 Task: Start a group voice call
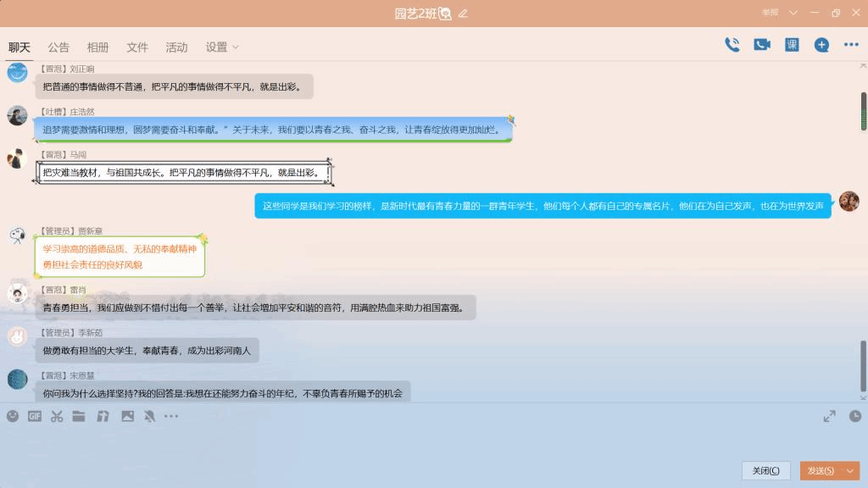pos(732,46)
